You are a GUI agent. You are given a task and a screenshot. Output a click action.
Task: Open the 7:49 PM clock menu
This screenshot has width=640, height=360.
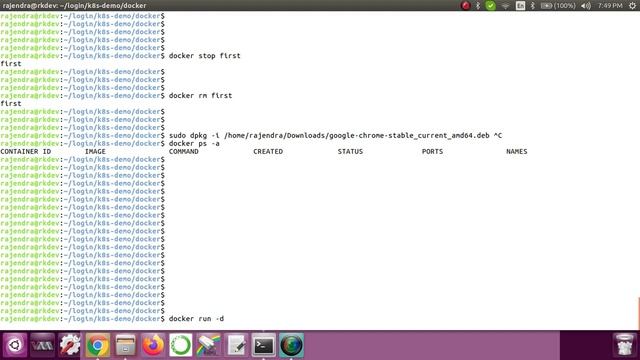(610, 5)
